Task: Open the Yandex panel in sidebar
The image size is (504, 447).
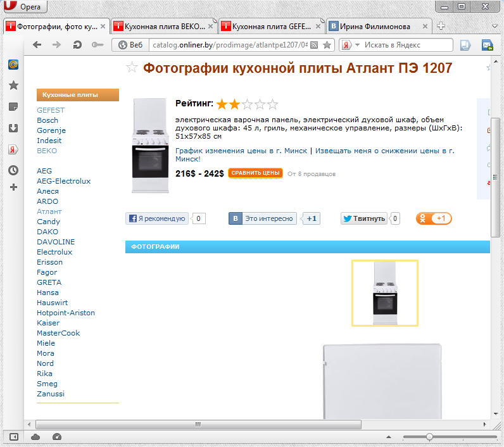Action: (13, 149)
